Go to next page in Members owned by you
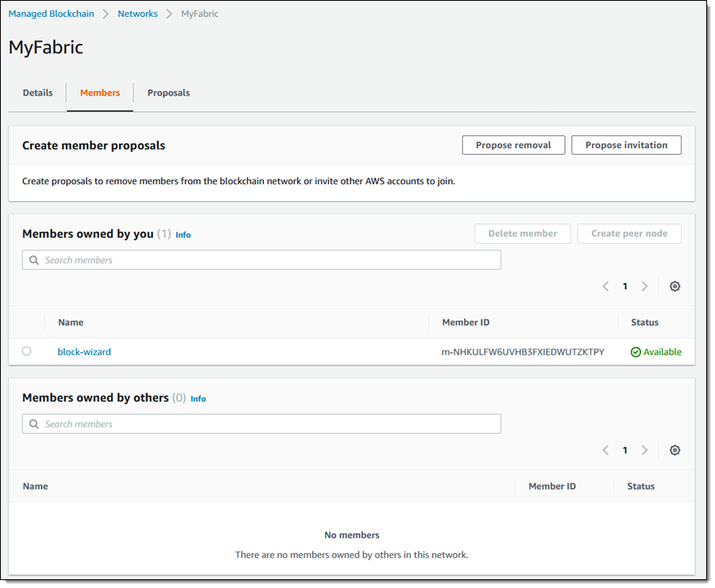Image resolution: width=715 pixels, height=588 pixels. point(644,286)
